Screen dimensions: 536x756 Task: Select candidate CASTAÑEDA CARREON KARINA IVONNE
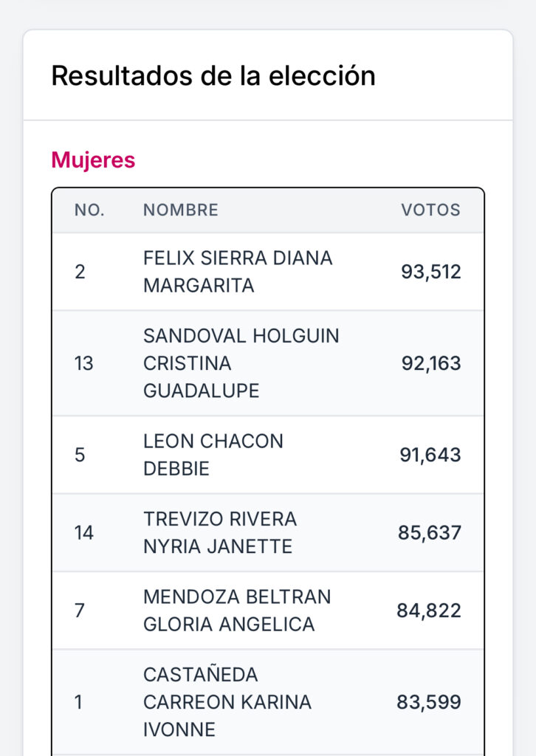coord(227,702)
